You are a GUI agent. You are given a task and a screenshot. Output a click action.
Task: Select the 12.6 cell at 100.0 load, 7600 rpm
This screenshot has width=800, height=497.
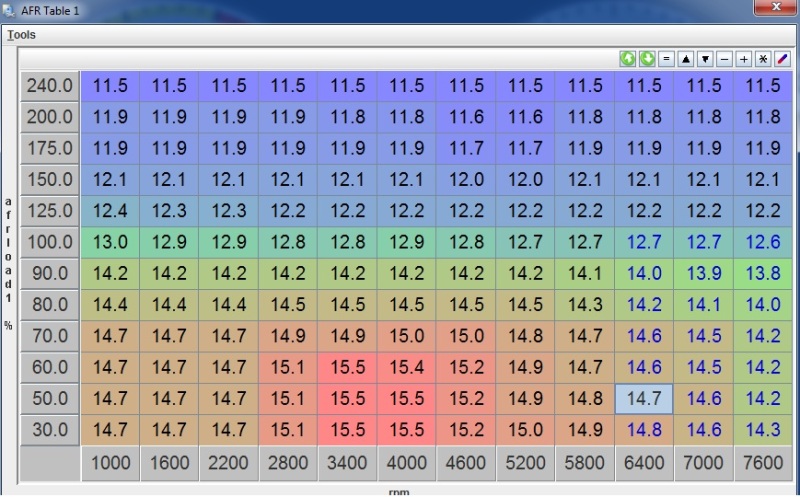click(763, 242)
